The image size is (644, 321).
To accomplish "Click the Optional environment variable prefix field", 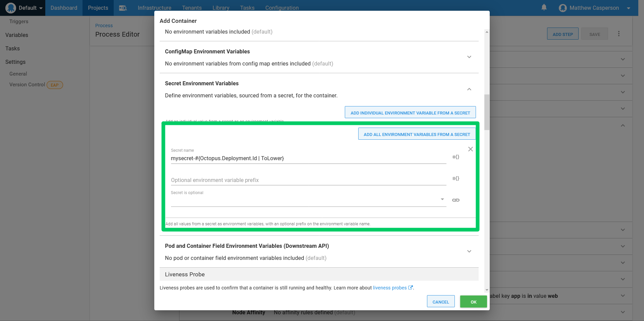I will pyautogui.click(x=308, y=180).
